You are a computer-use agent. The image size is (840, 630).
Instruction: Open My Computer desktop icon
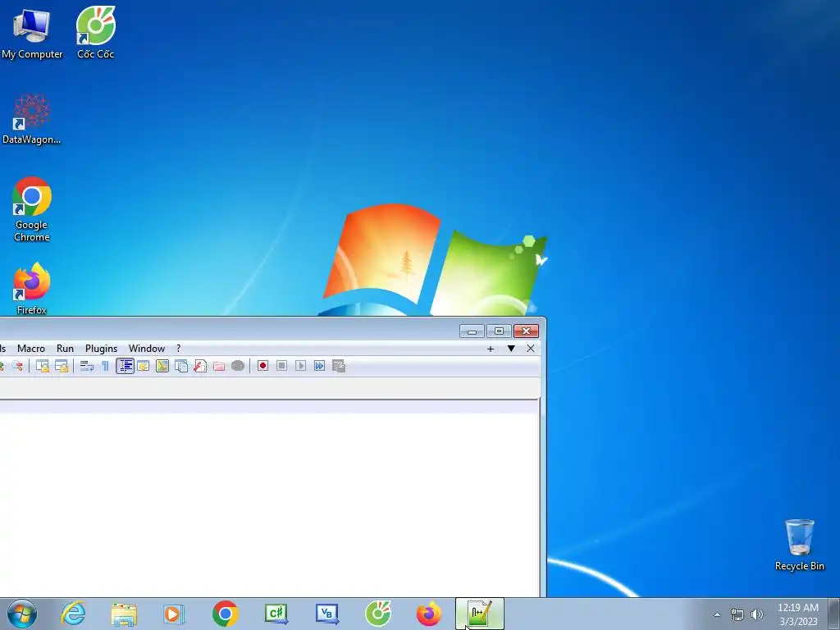coord(32,34)
